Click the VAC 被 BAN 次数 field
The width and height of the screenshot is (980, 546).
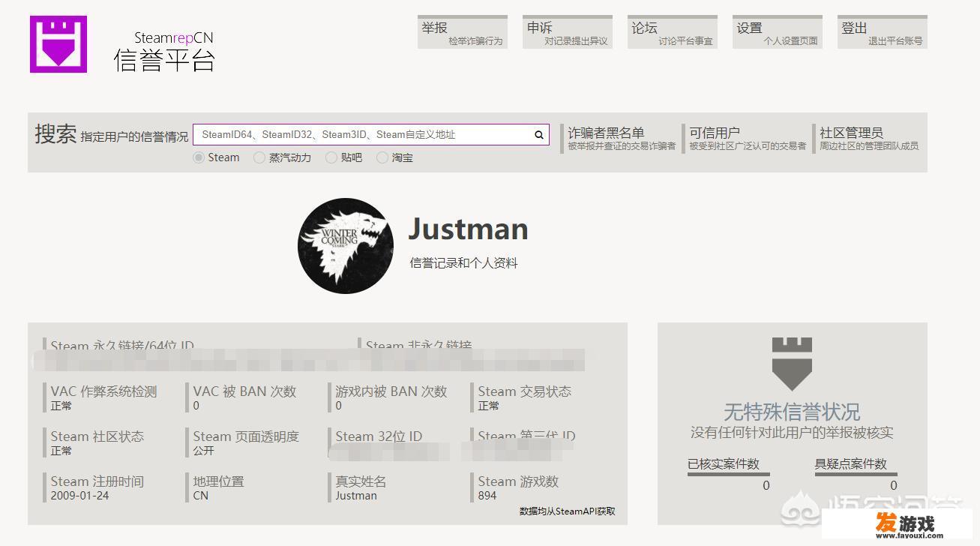243,397
